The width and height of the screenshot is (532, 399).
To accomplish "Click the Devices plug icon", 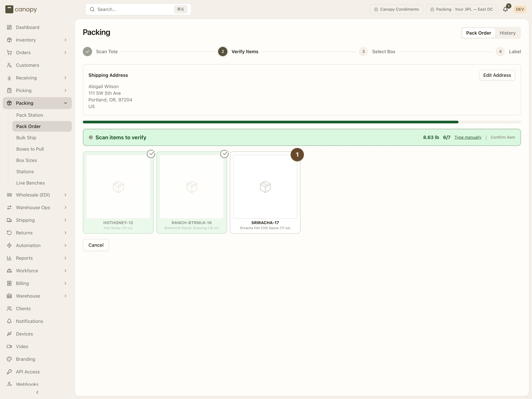I will 9,334.
